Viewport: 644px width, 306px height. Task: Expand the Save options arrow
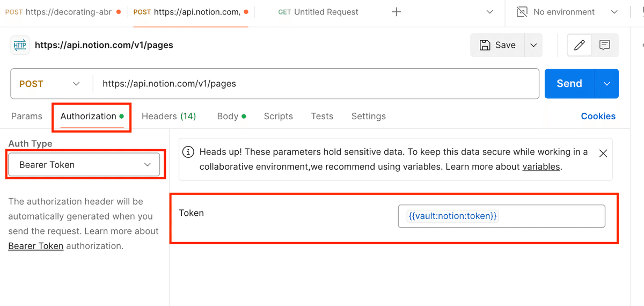(x=533, y=45)
